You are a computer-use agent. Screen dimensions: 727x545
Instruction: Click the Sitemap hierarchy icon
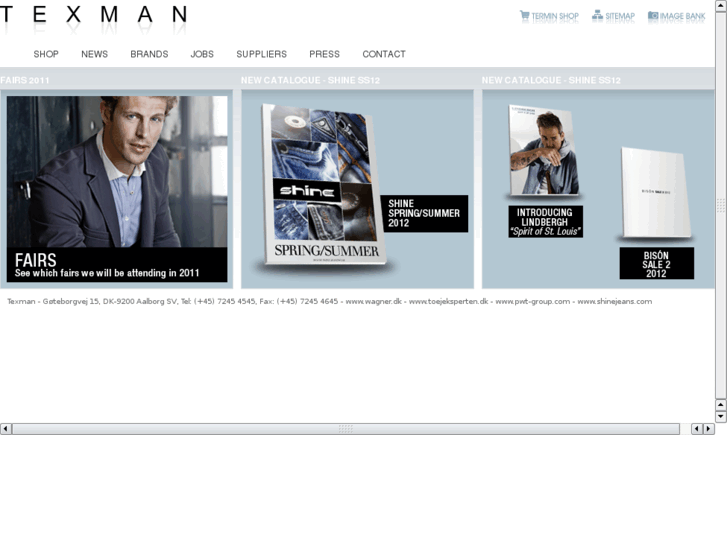[597, 16]
